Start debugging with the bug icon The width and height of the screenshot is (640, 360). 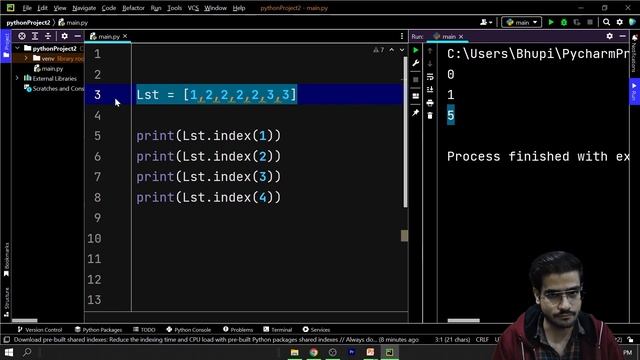pyautogui.click(x=564, y=22)
